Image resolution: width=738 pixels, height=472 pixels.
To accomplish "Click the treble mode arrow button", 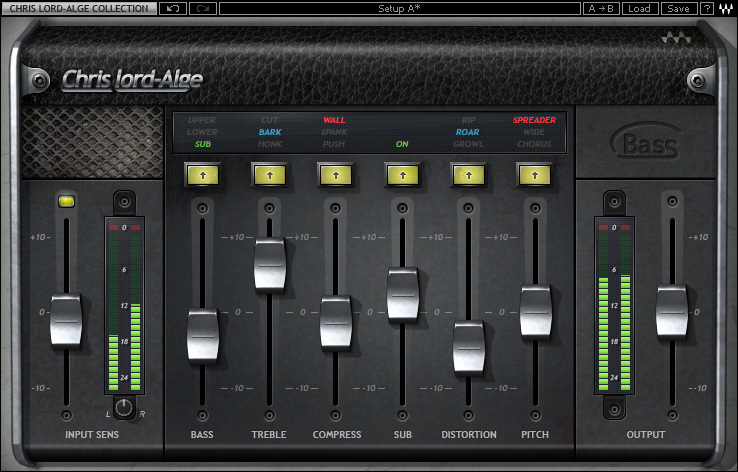I will click(x=270, y=176).
